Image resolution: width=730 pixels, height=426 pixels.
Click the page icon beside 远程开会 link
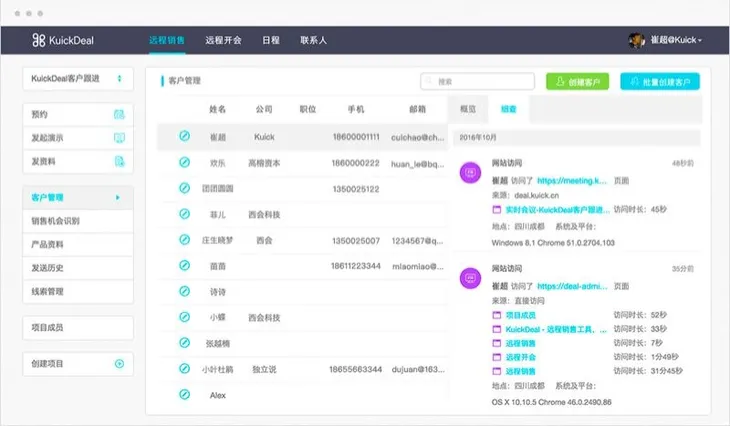[x=497, y=357]
